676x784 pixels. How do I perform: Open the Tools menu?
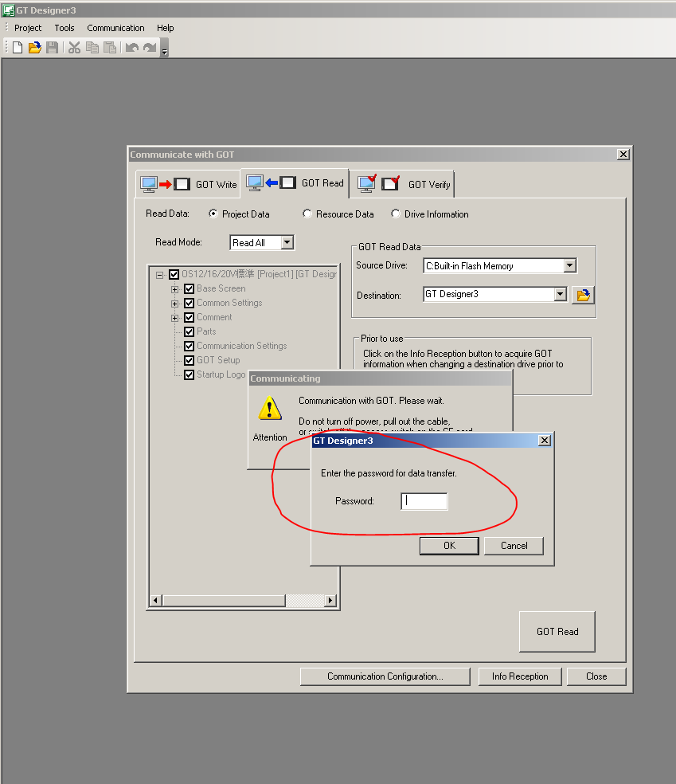tap(64, 28)
